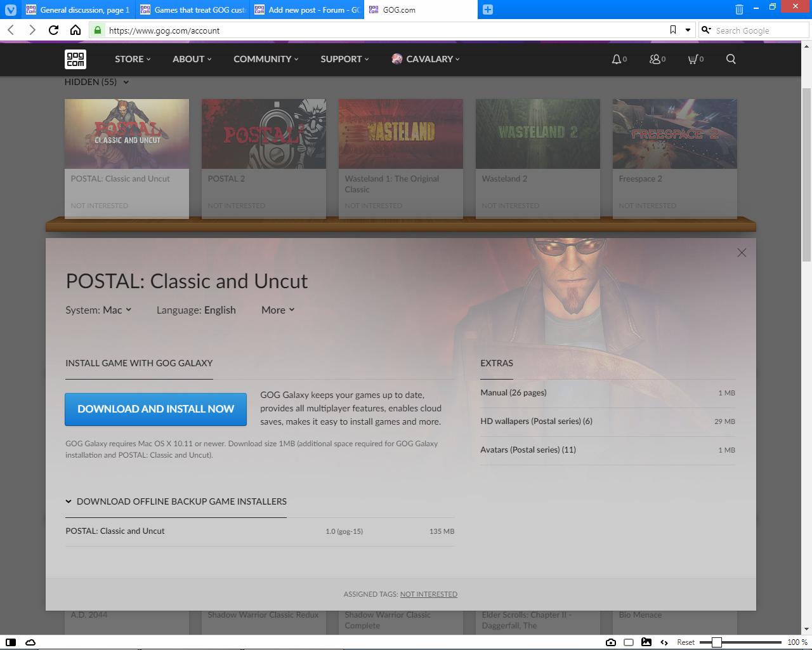Open the closed tabs trash icon
812x650 pixels.
pyautogui.click(x=739, y=10)
